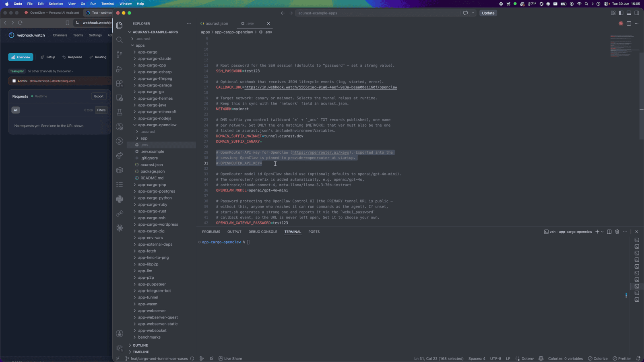This screenshot has width=644, height=362.
Task: Open the Testing flask view
Action: [120, 112]
